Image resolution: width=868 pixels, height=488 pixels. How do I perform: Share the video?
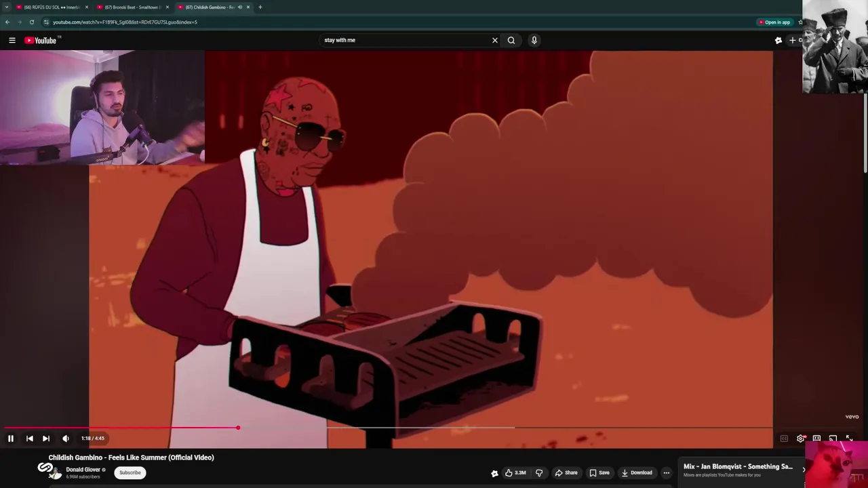pyautogui.click(x=566, y=473)
